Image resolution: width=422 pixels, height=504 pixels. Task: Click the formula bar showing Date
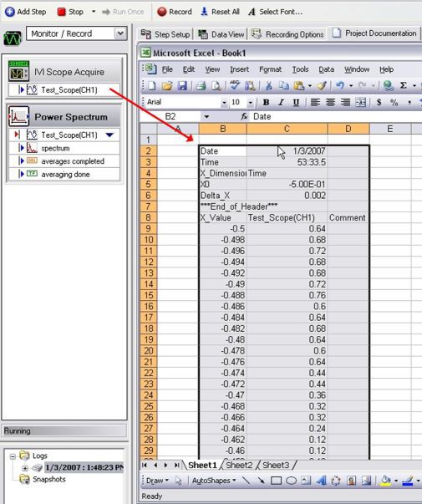336,116
